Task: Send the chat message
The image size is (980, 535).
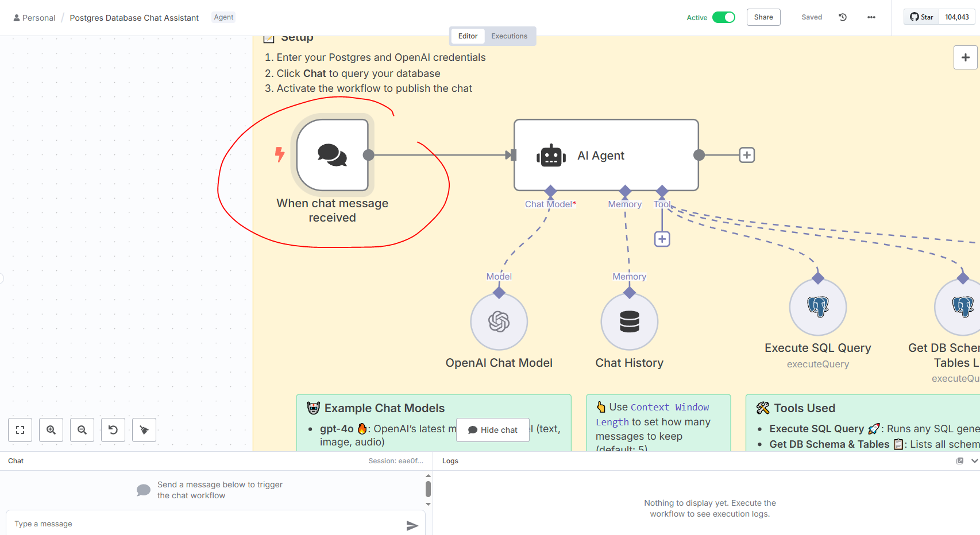Action: [x=412, y=525]
